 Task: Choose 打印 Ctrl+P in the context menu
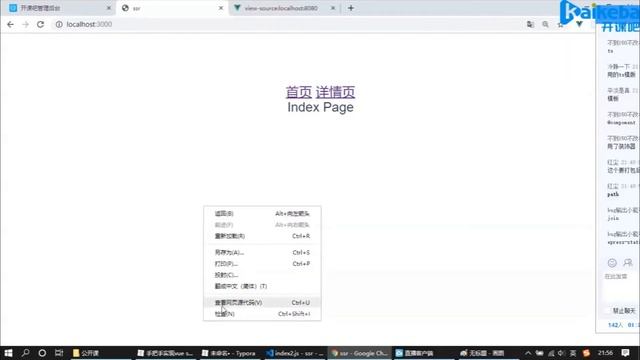(262, 264)
